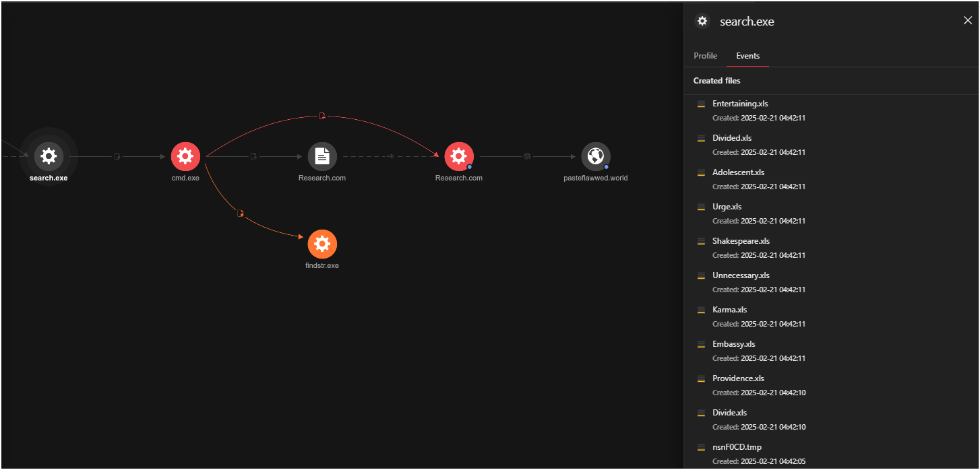Click edge icon between cmd.exe and Research.com file
Viewport: 980px width, 470px height.
click(253, 156)
